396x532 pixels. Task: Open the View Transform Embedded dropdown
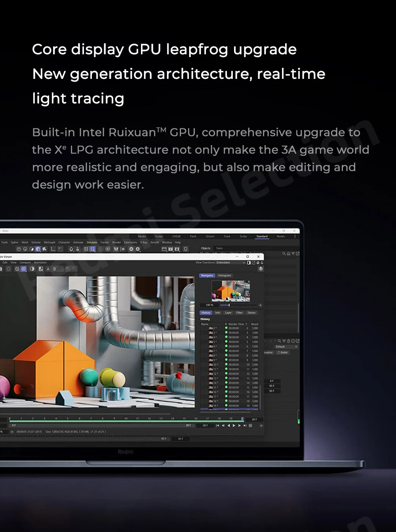[231, 262]
